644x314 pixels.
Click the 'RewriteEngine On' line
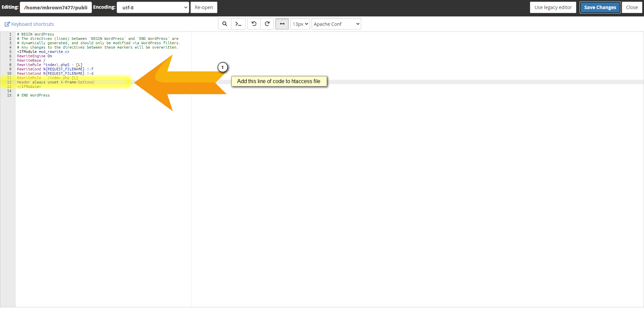tap(35, 56)
